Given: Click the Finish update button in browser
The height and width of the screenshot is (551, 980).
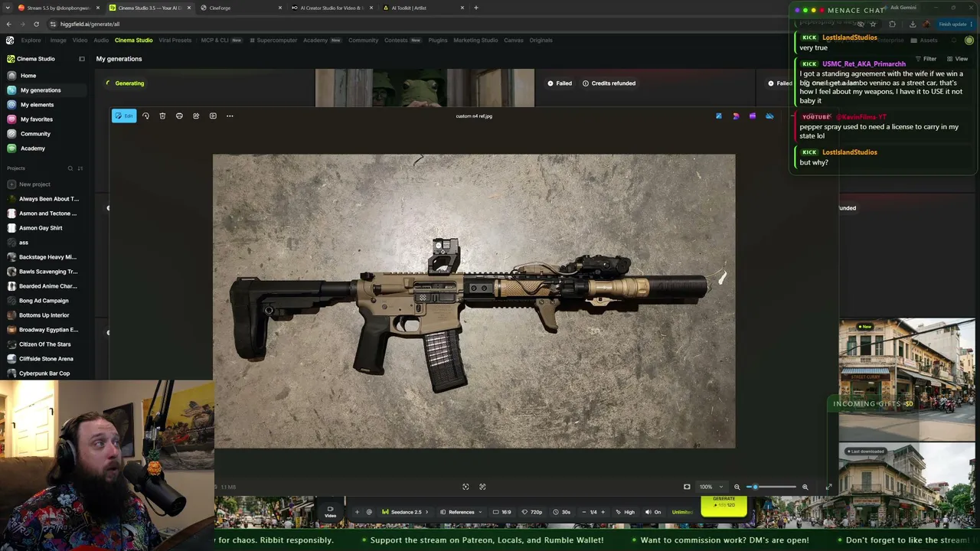Looking at the screenshot, I should (x=954, y=24).
